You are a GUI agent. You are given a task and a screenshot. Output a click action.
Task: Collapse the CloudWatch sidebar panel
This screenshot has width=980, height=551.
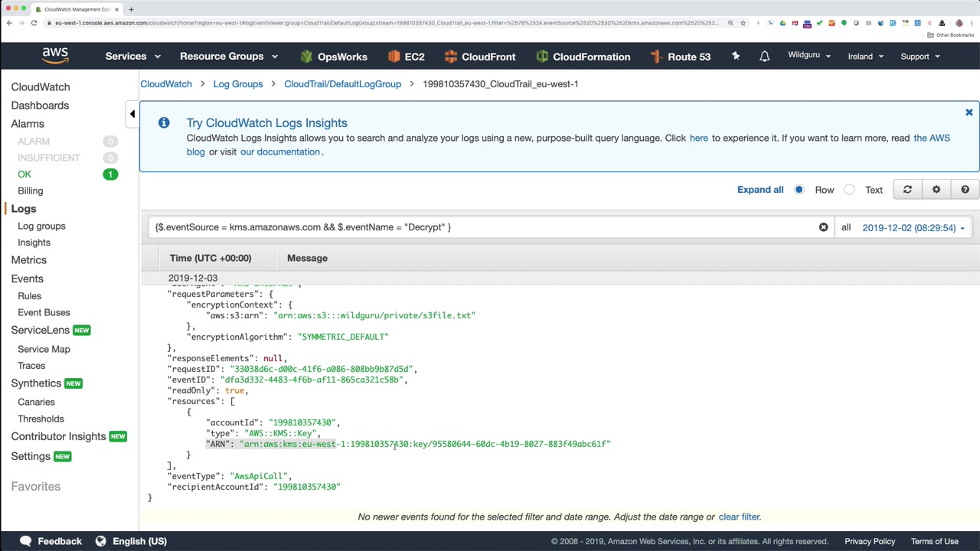[132, 114]
